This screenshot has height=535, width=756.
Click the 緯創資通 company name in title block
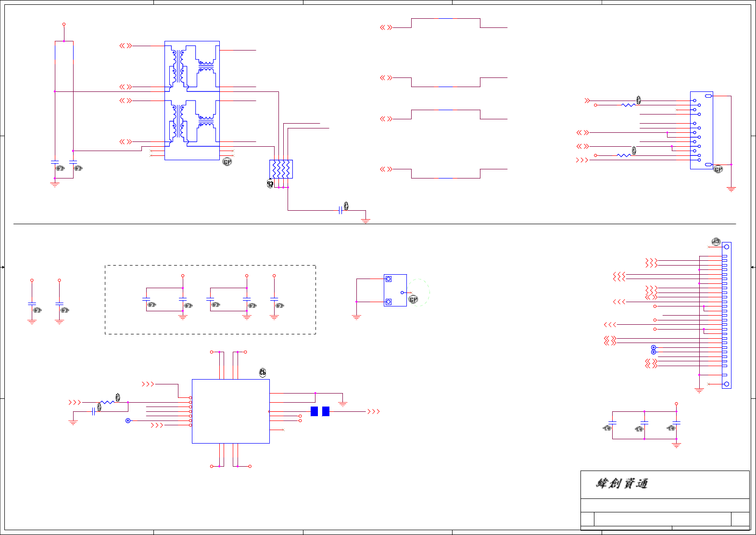tap(622, 483)
